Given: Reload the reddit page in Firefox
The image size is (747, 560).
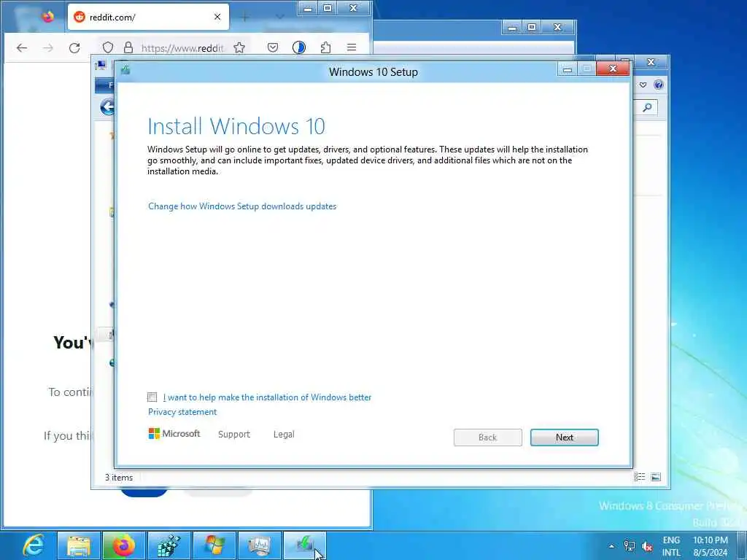Looking at the screenshot, I should (74, 47).
